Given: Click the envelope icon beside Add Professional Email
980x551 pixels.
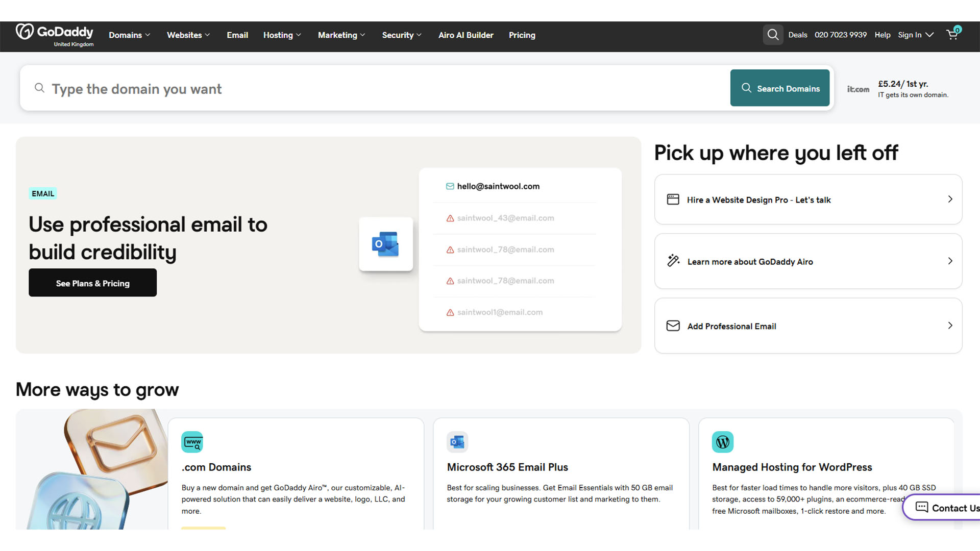Looking at the screenshot, I should point(673,325).
